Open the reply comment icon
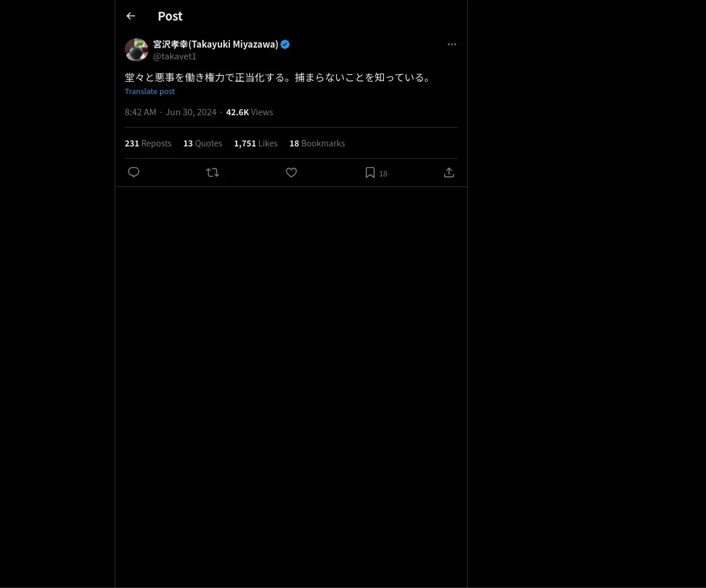Viewport: 706px width, 588px height. point(134,172)
